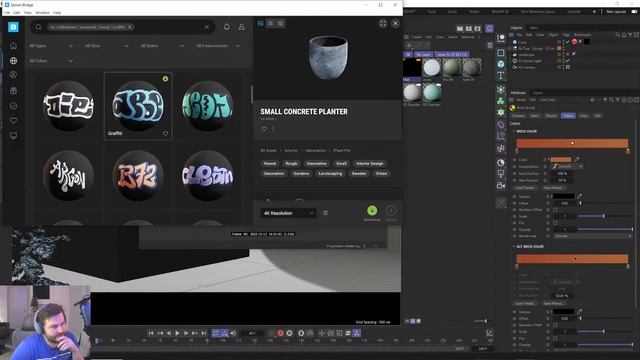Click Load Preset under Brick Color
The height and width of the screenshot is (360, 640).
pos(525,188)
